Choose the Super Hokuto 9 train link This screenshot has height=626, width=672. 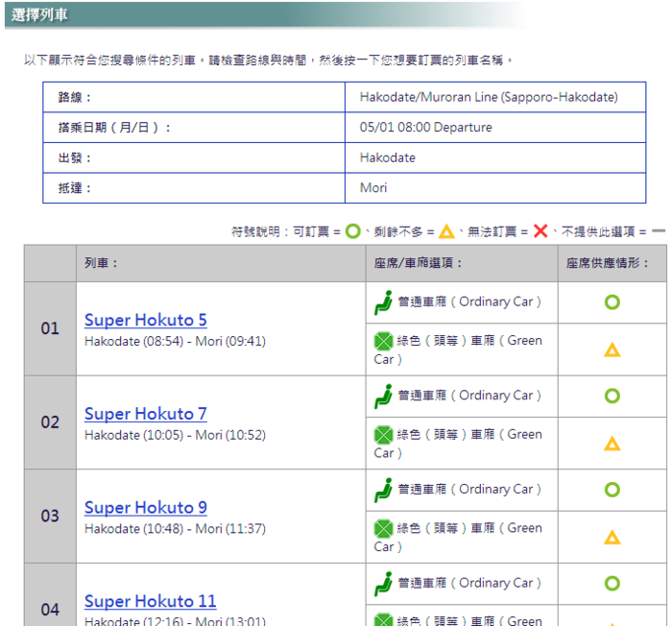point(145,507)
